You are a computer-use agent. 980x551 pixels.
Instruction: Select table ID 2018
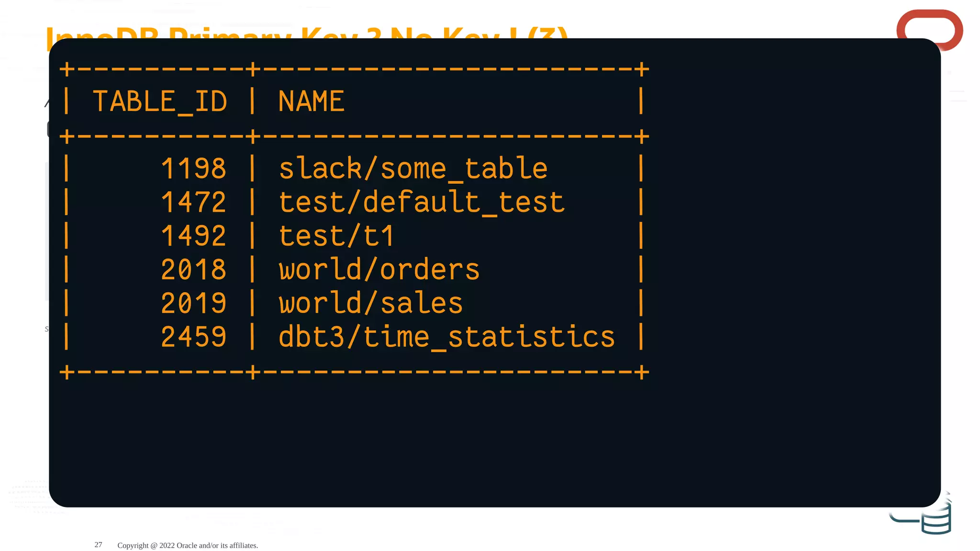(x=194, y=269)
